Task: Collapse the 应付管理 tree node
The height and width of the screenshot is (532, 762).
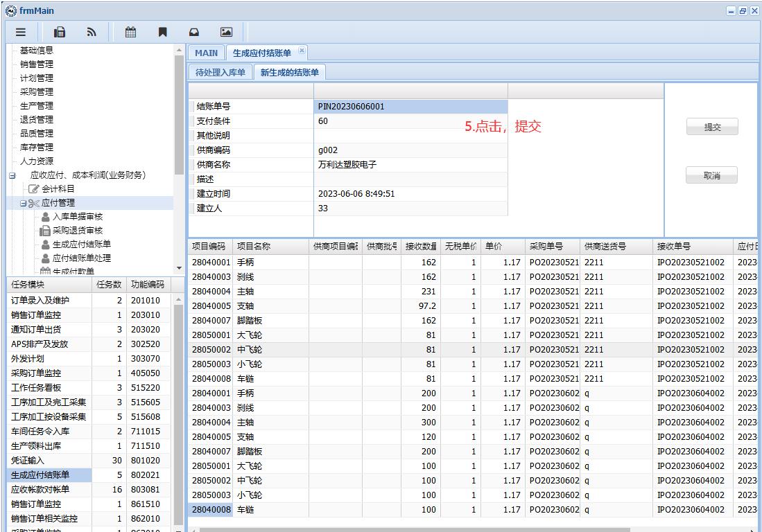Action: click(23, 204)
